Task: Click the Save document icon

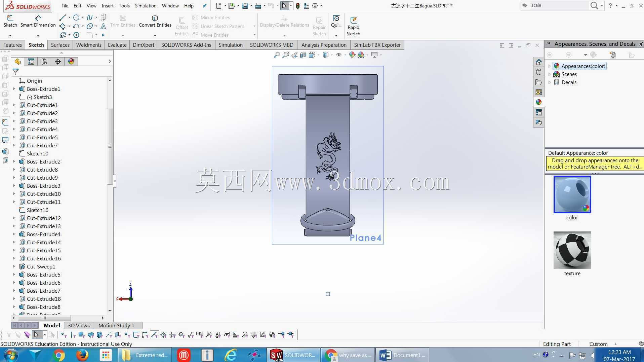Action: click(x=245, y=6)
